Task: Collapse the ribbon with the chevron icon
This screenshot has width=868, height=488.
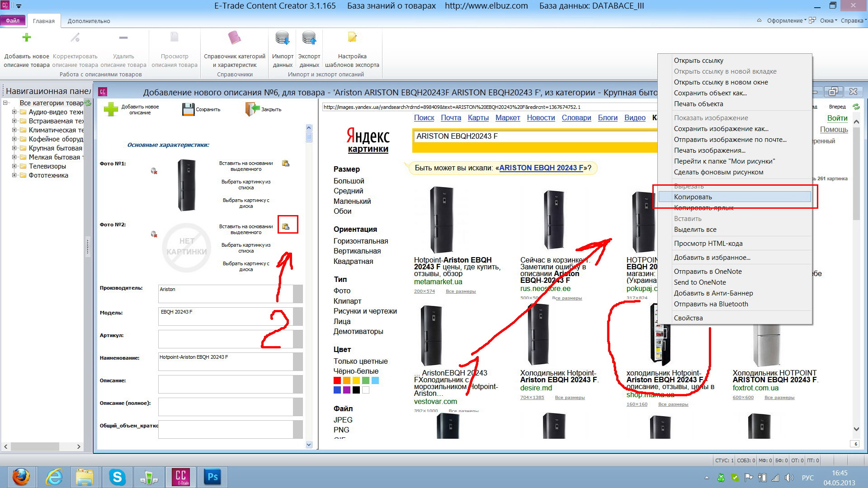Action: pos(759,20)
